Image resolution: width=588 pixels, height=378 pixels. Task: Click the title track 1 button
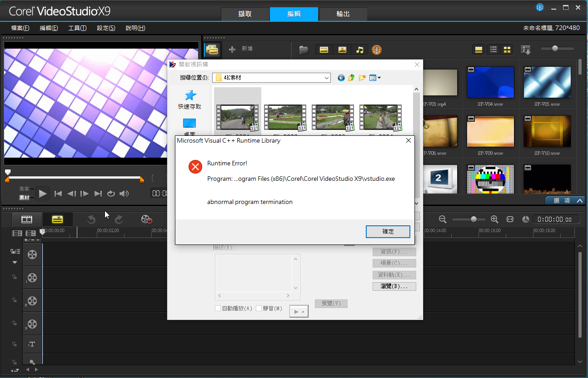coord(32,344)
